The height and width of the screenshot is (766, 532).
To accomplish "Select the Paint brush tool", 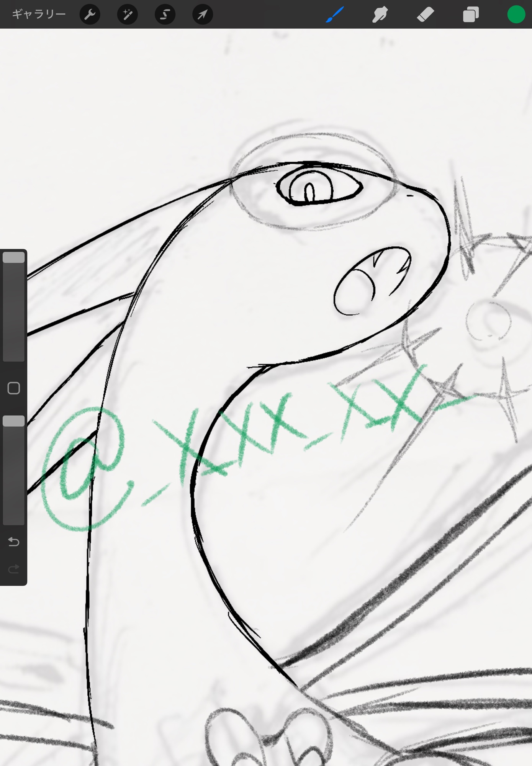I will 335,15.
